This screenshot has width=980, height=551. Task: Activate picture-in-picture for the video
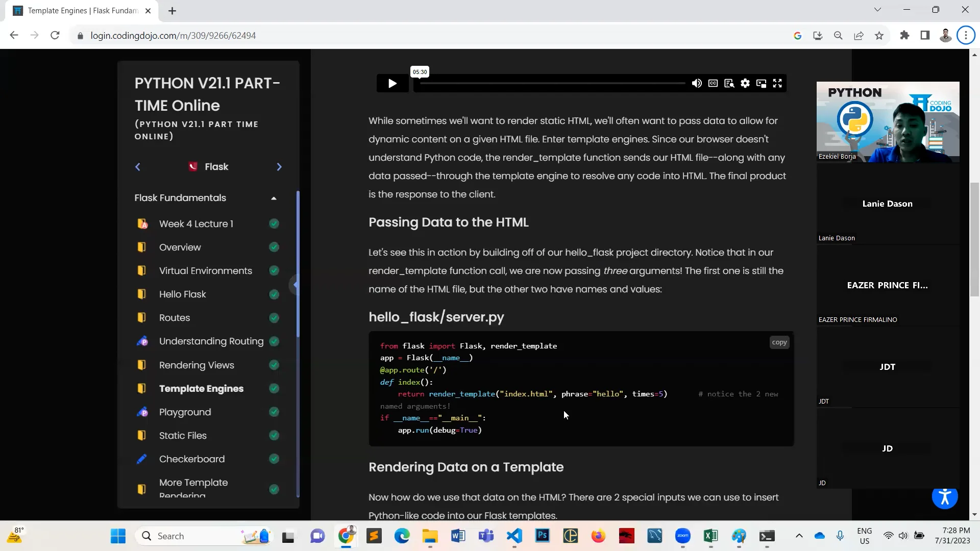click(761, 83)
